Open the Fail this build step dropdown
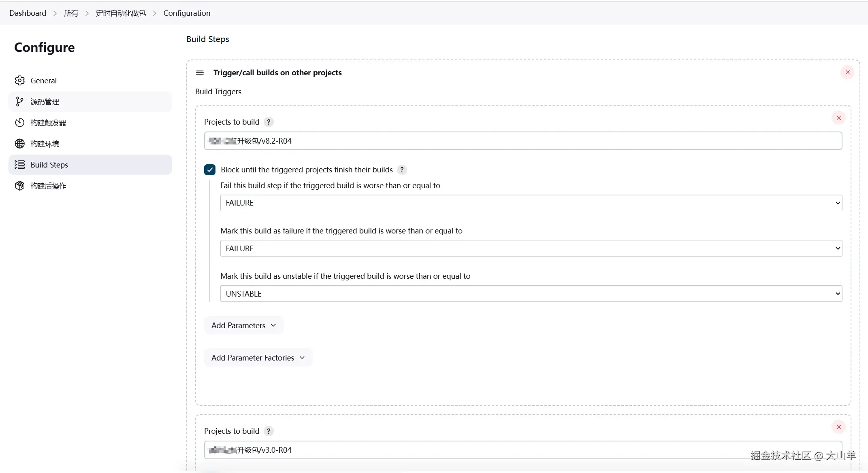Image resolution: width=868 pixels, height=473 pixels. coord(531,203)
